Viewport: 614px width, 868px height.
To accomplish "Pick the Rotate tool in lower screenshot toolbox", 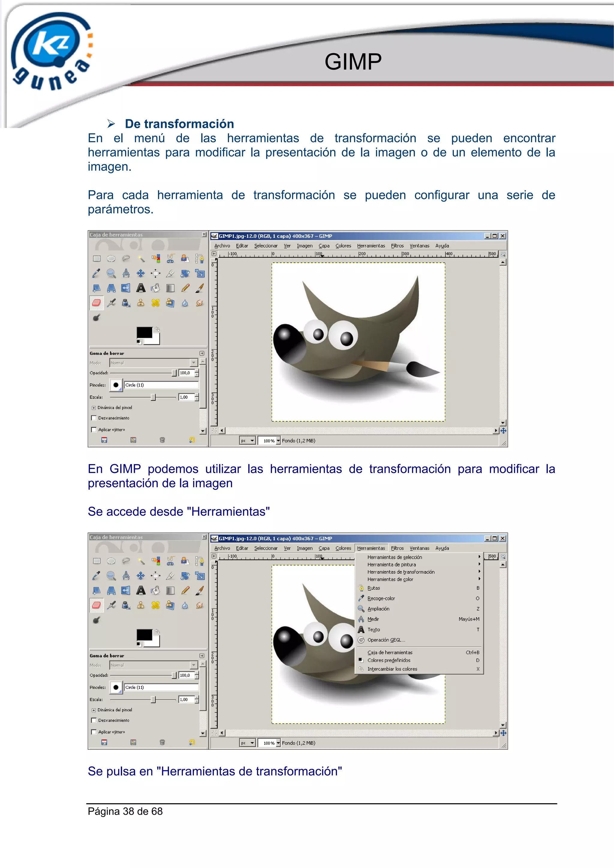I will tap(185, 576).
